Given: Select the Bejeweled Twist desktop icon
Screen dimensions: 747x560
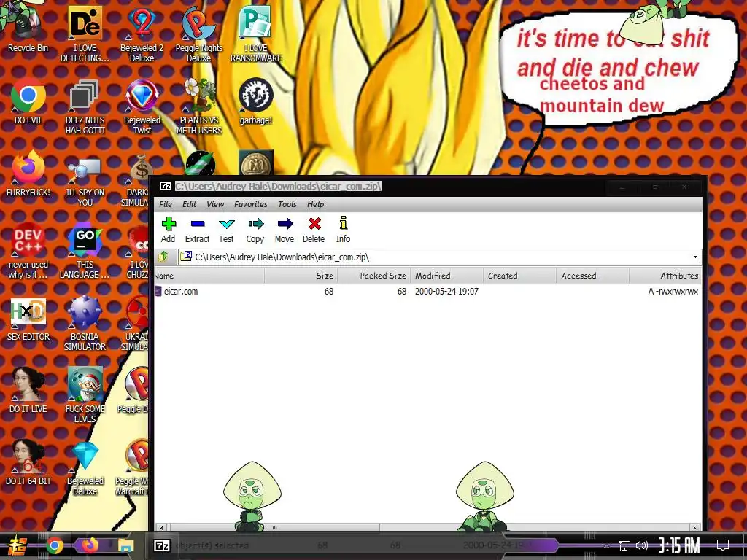Looking at the screenshot, I should (x=142, y=106).
